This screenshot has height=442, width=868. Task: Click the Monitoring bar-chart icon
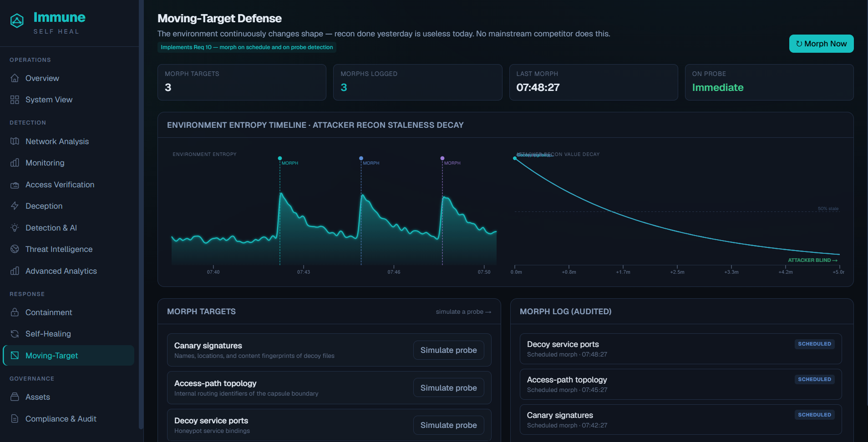15,163
